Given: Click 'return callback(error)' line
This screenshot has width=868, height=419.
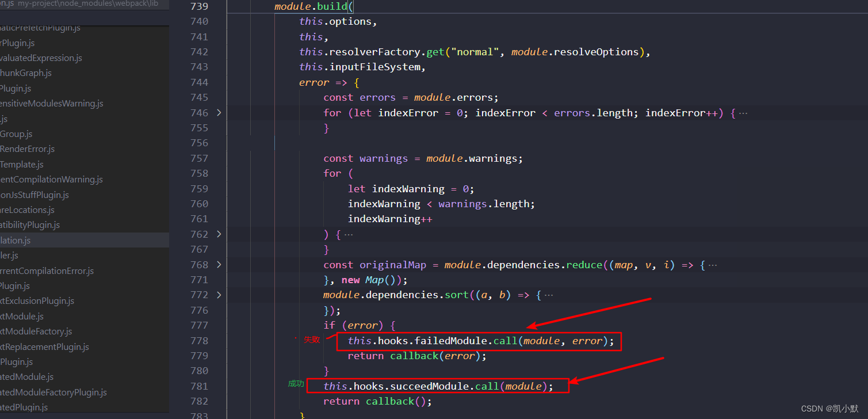Looking at the screenshot, I should point(417,356).
